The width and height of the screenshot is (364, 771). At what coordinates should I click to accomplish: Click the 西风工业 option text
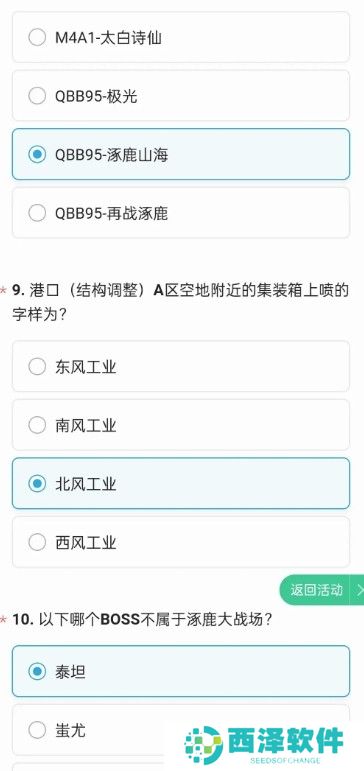86,542
